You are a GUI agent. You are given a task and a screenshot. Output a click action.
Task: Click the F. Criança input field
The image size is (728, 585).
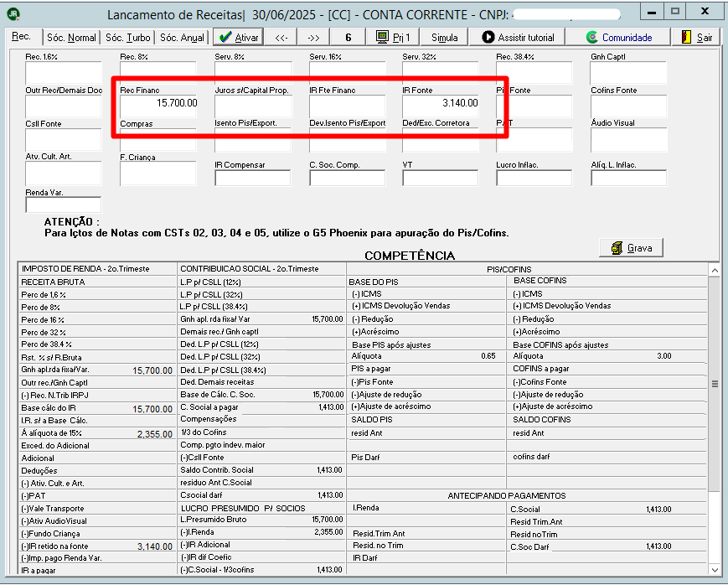158,173
